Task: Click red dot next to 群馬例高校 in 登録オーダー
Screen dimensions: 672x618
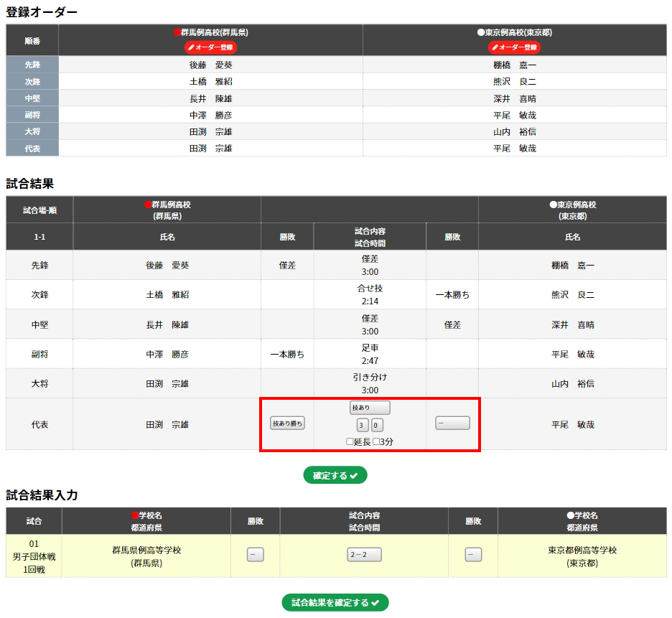Action: pyautogui.click(x=177, y=32)
